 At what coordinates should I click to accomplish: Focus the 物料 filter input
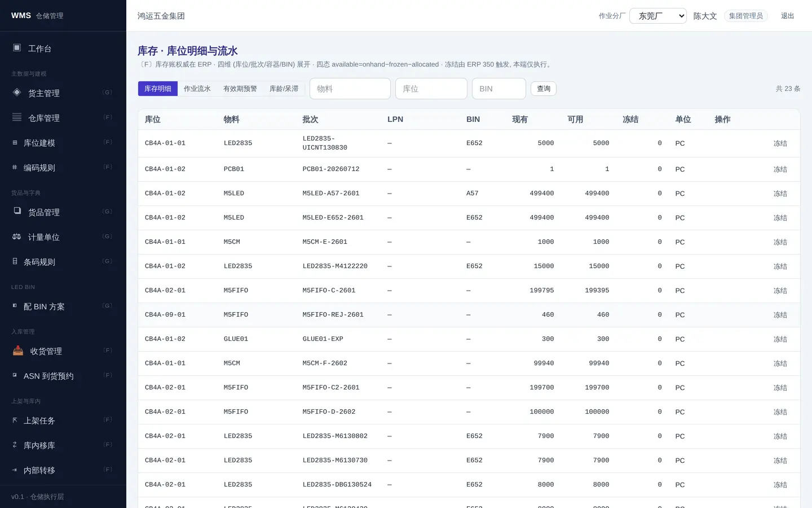(350, 89)
